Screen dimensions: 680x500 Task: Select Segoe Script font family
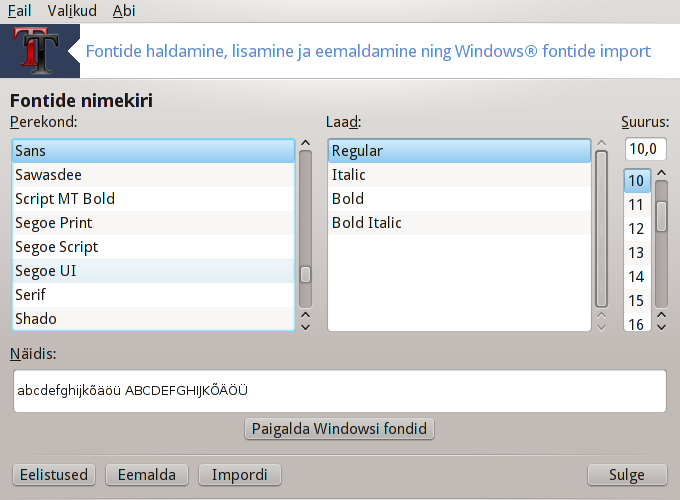(x=154, y=247)
